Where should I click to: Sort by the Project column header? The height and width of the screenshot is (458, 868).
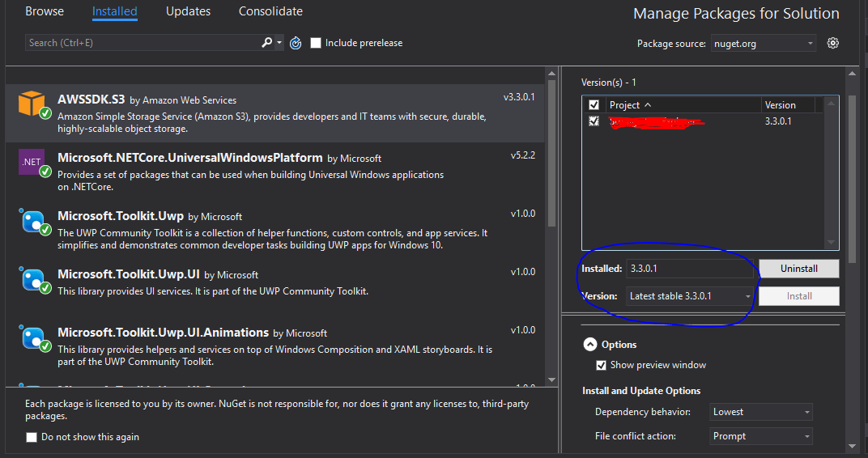pos(683,104)
